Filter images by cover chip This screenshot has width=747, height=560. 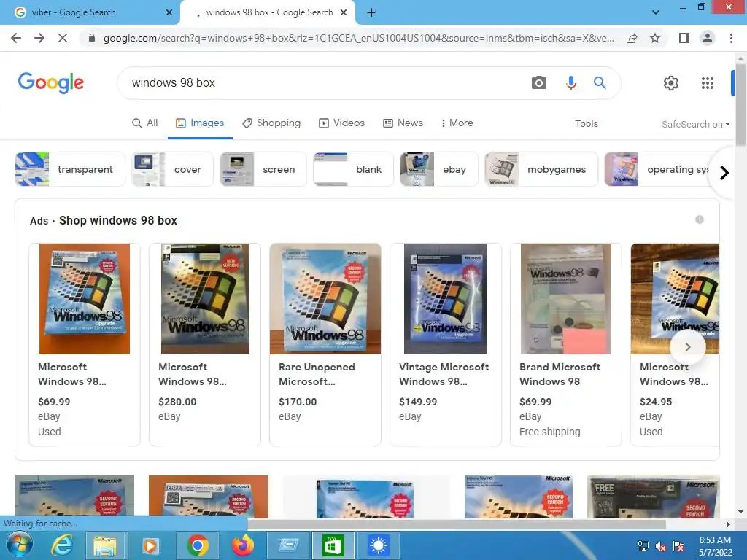pos(172,169)
